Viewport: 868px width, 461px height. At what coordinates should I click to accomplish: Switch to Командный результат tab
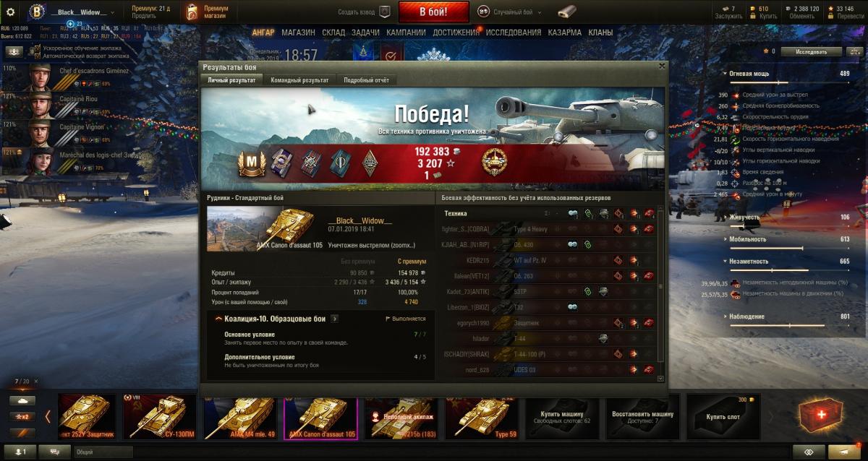[299, 80]
